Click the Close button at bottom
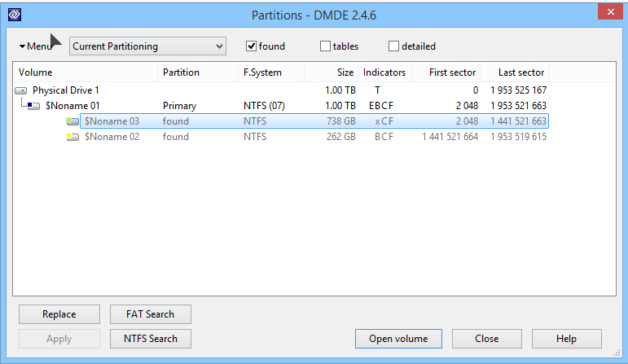The height and width of the screenshot is (364, 628). [486, 339]
